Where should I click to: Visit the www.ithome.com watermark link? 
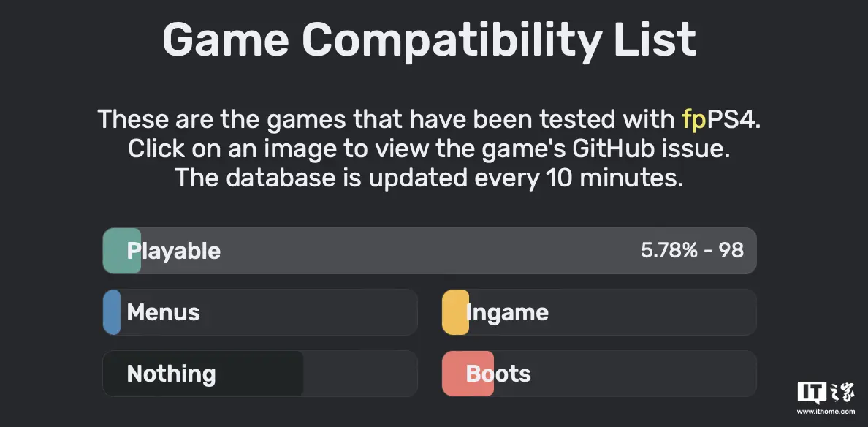(826, 412)
